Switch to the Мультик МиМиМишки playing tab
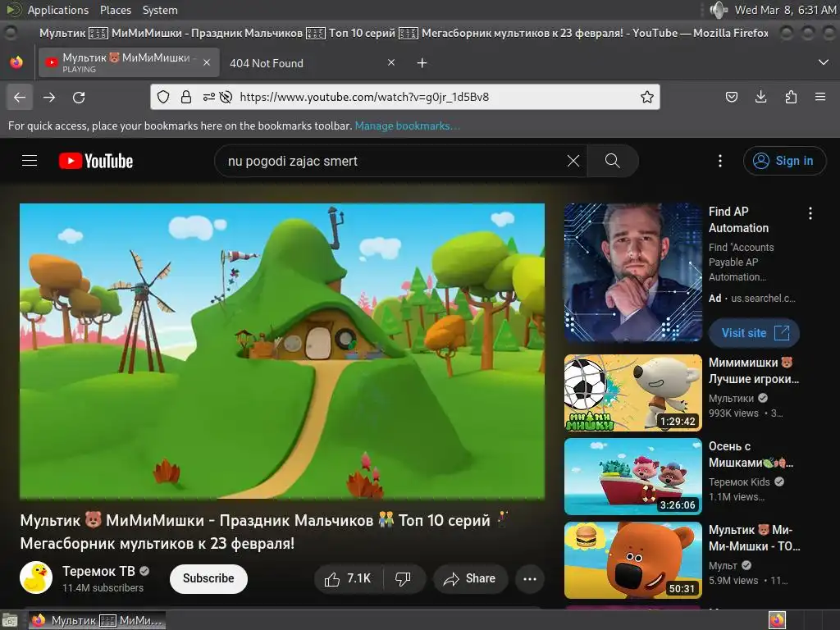The height and width of the screenshot is (630, 840). tap(127, 62)
